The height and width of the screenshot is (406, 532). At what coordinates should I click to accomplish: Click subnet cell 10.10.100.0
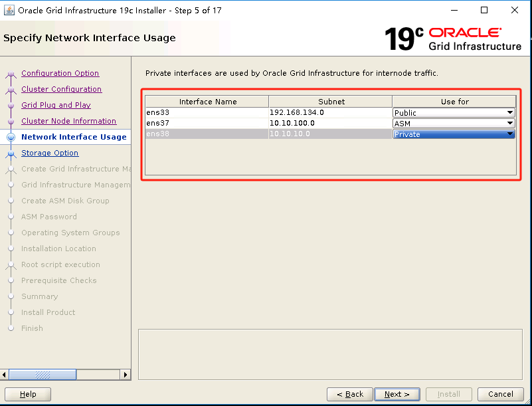[x=331, y=123]
